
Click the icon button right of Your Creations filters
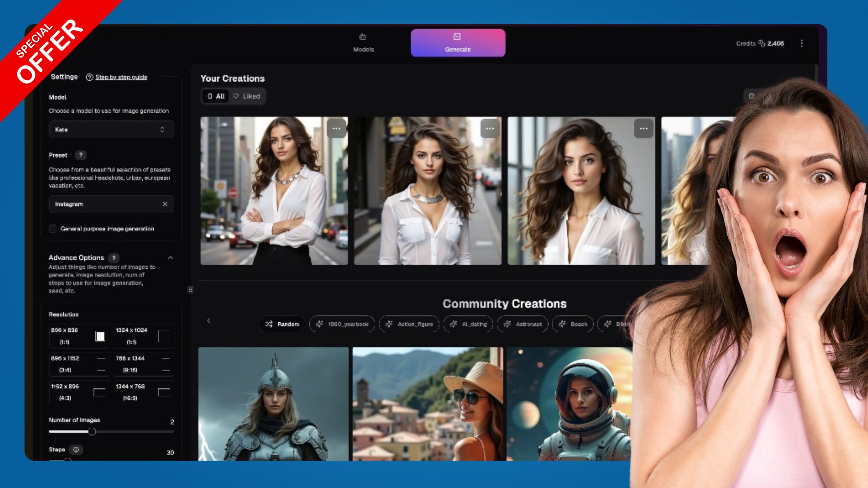(752, 96)
